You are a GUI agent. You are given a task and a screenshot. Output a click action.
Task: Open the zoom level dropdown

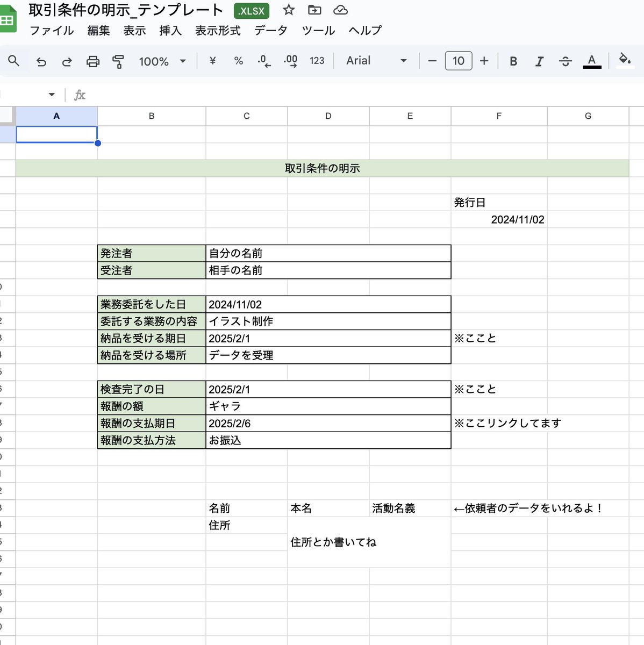163,61
